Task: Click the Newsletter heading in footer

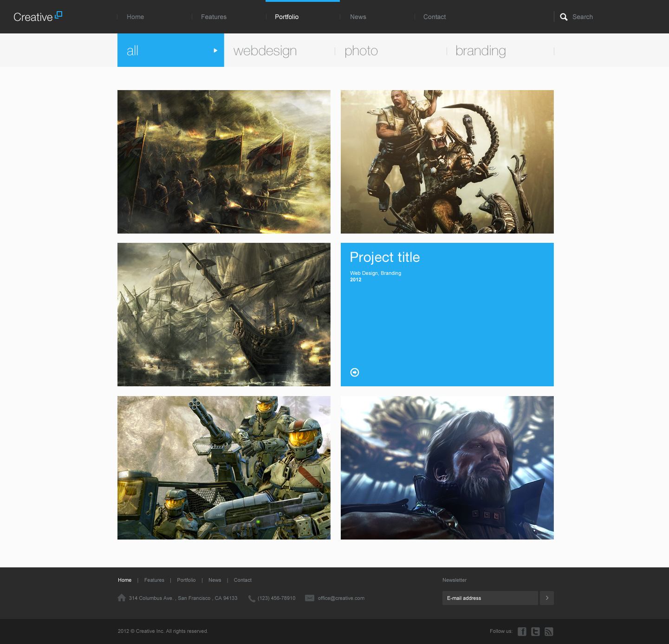Action: [x=455, y=580]
